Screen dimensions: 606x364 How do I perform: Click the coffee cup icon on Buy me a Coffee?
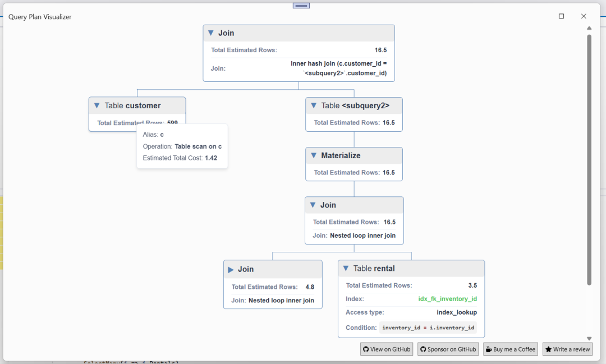coord(488,349)
